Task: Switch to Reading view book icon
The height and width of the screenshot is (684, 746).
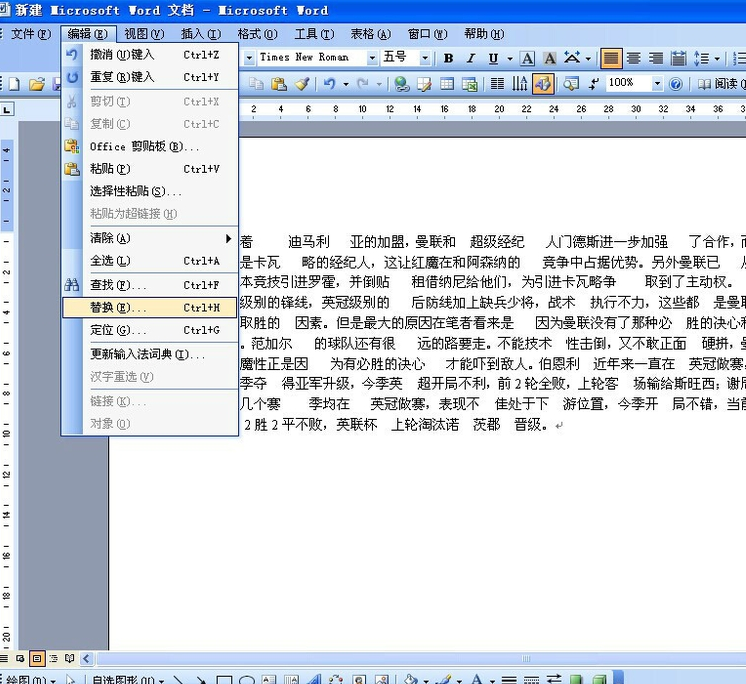Action: 69,659
